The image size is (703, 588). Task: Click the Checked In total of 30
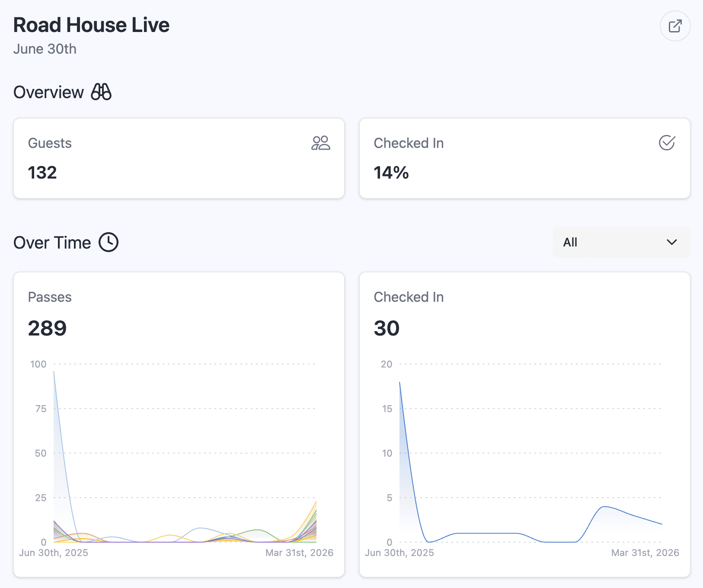point(387,328)
